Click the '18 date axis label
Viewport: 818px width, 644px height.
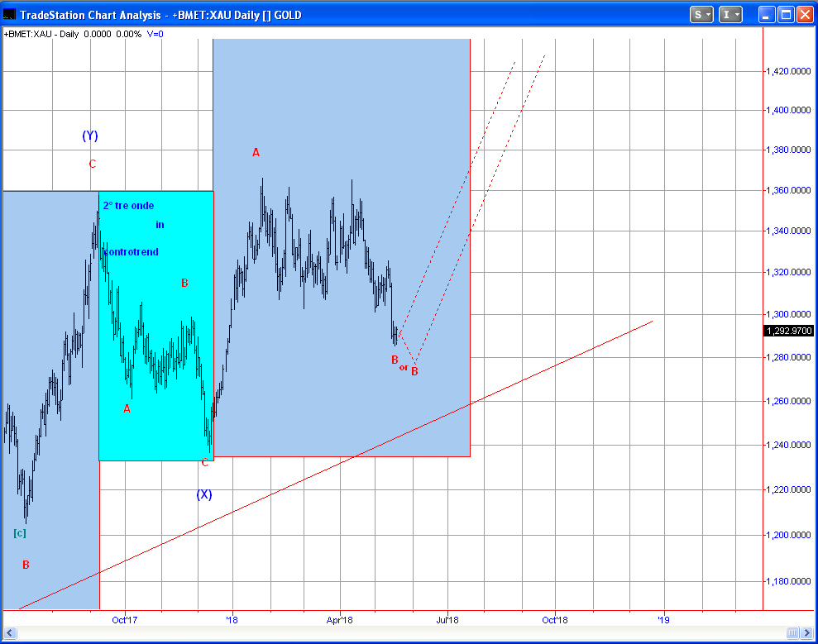tap(232, 620)
